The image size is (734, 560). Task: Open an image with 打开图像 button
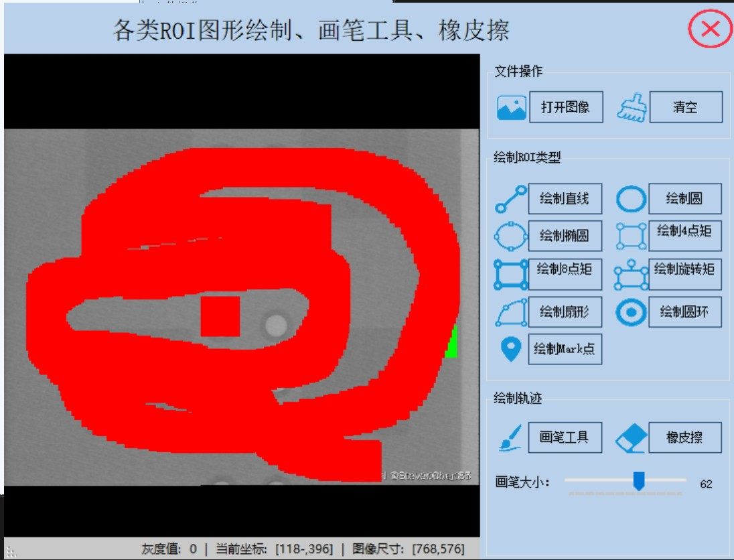tap(566, 107)
